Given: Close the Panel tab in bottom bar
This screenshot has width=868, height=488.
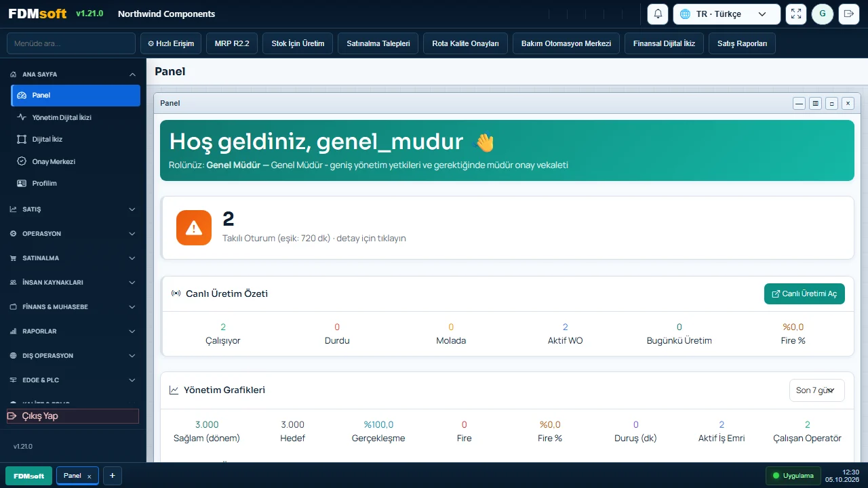Looking at the screenshot, I should pyautogui.click(x=89, y=476).
